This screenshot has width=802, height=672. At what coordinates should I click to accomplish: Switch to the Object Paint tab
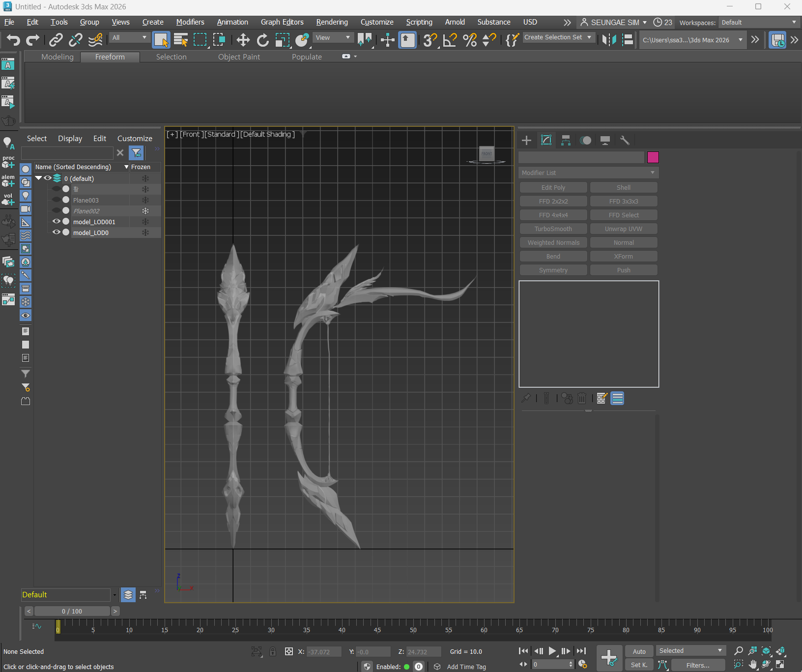239,57
